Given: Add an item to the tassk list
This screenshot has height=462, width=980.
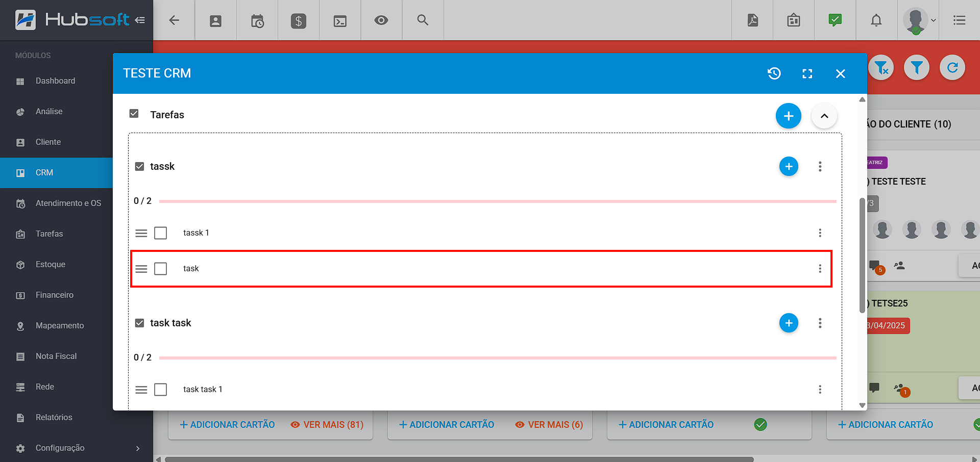Looking at the screenshot, I should click(789, 166).
